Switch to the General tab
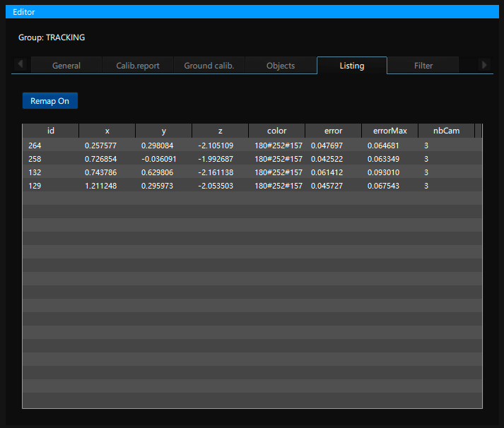 [66, 66]
